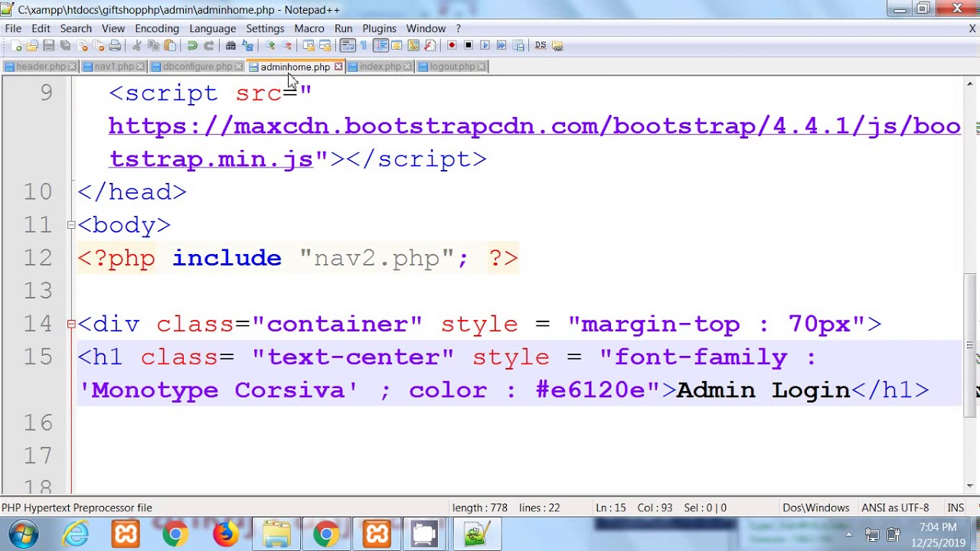Toggle the indent guide toolbar button
This screenshot has height=551, width=980.
coord(381,46)
